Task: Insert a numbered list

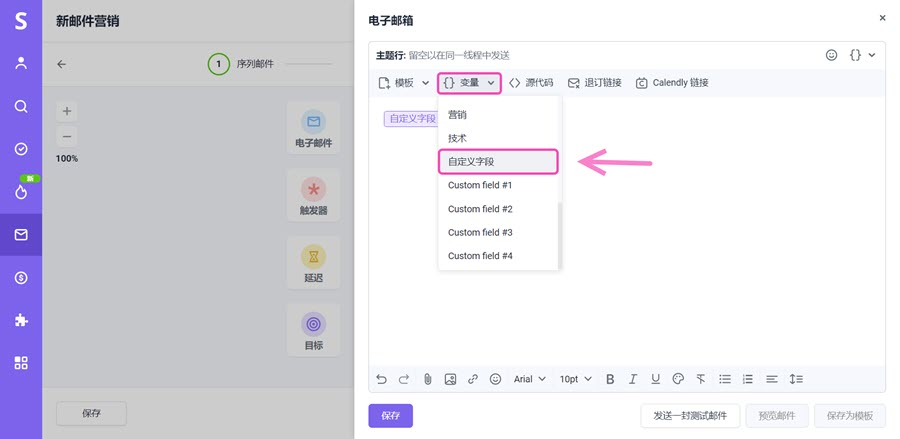Action: 747,379
